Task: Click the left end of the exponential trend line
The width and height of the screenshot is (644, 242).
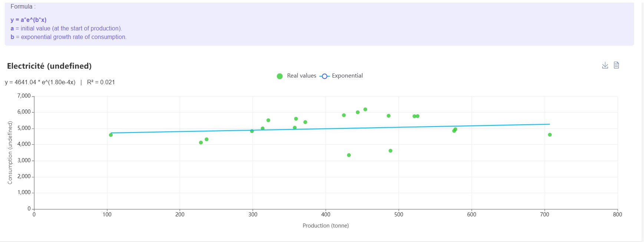Action: (x=111, y=133)
